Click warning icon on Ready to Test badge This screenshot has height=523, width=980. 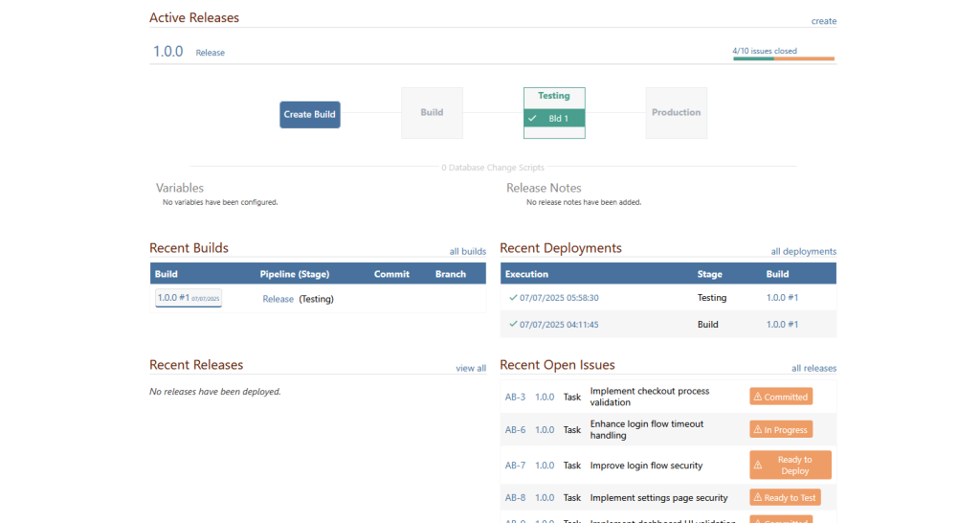point(757,498)
